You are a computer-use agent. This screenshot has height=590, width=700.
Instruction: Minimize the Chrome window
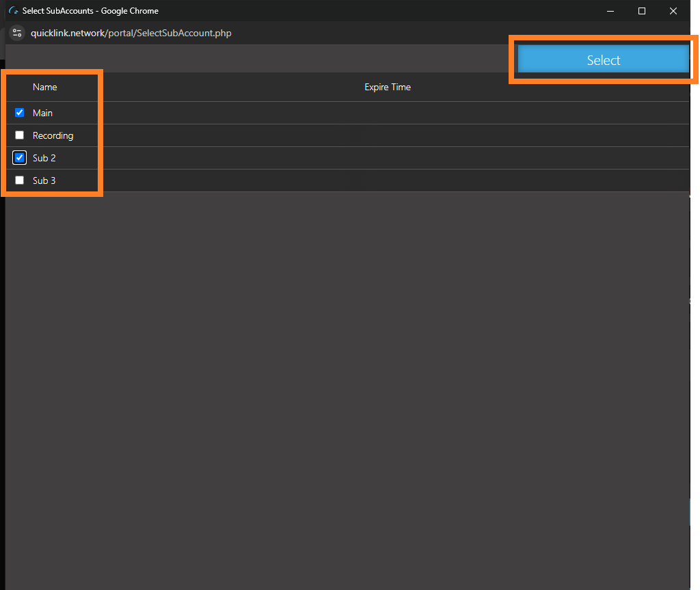pyautogui.click(x=610, y=11)
